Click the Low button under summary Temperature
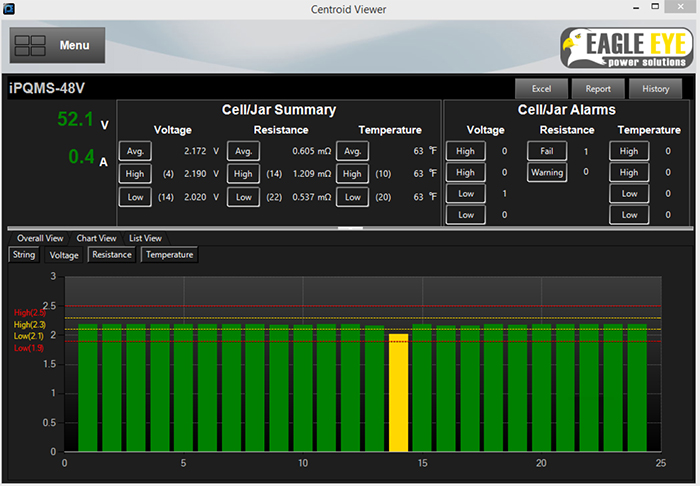The image size is (700, 486). 351,197
